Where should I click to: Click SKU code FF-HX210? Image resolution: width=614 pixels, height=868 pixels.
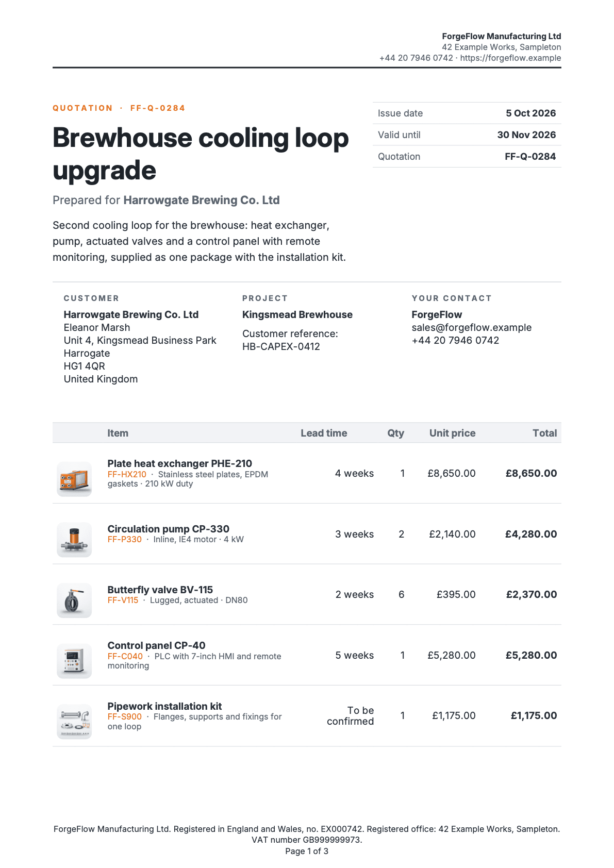[x=127, y=474]
